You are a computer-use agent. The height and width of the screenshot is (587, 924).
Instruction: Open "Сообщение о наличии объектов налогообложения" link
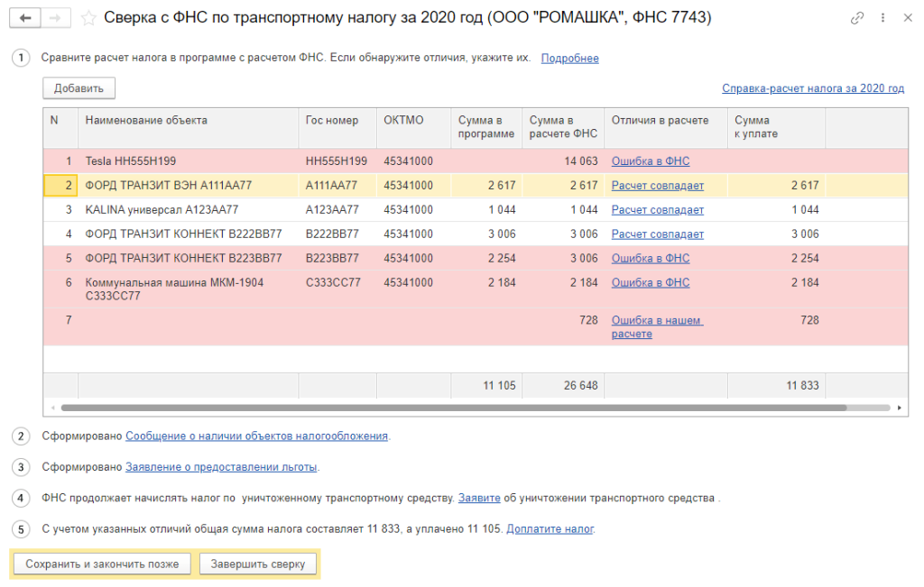coord(256,436)
